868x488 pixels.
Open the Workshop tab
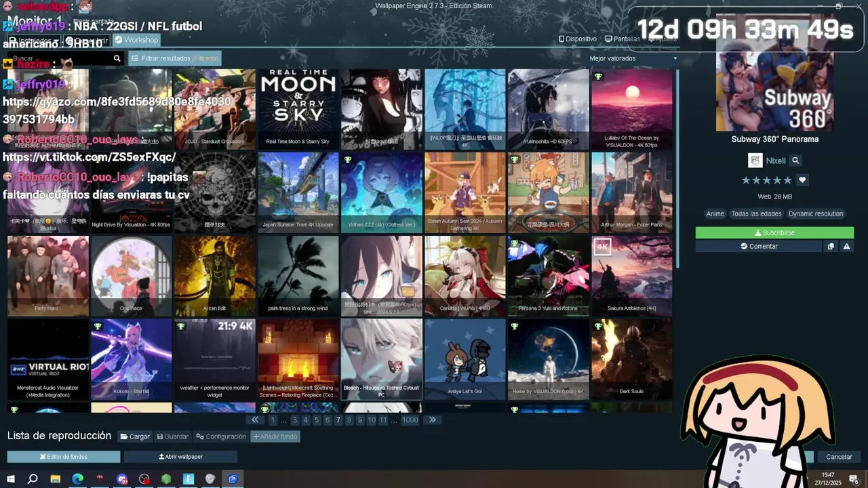click(136, 40)
